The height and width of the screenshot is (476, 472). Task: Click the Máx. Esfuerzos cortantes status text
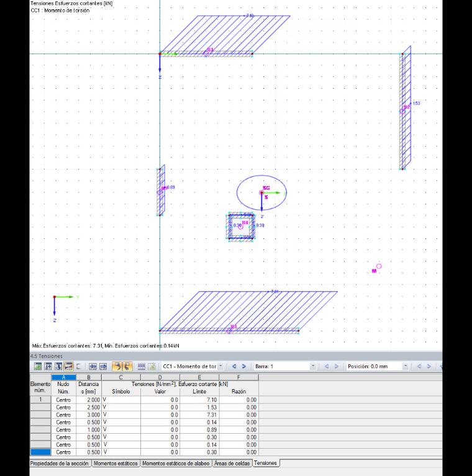[x=106, y=346]
